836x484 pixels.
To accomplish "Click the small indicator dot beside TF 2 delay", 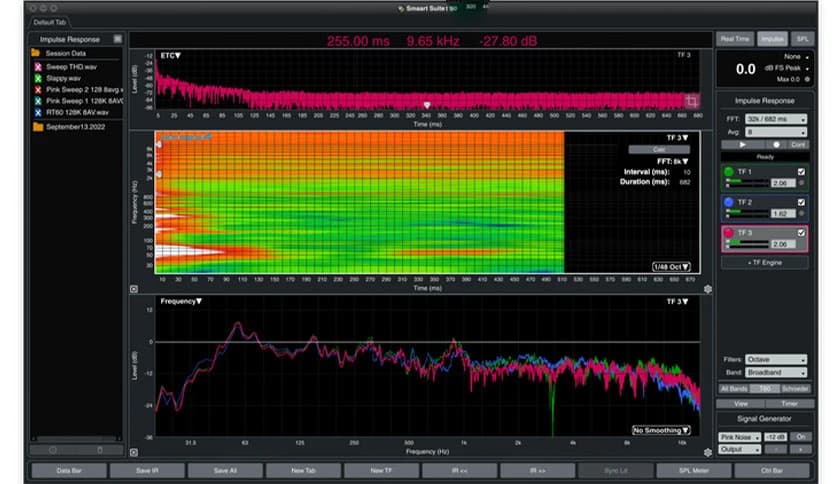I will pos(801,213).
